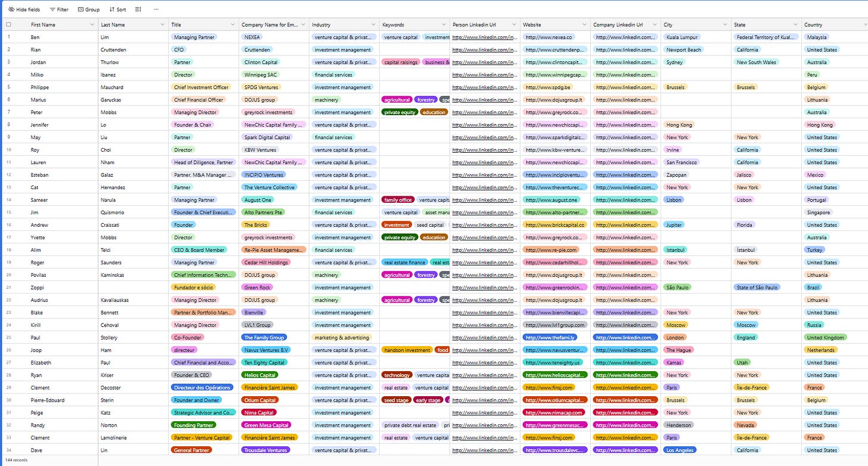Open Sameer Narula's person LinkedIn link
Screen dimensions: 868x466
(x=485, y=200)
